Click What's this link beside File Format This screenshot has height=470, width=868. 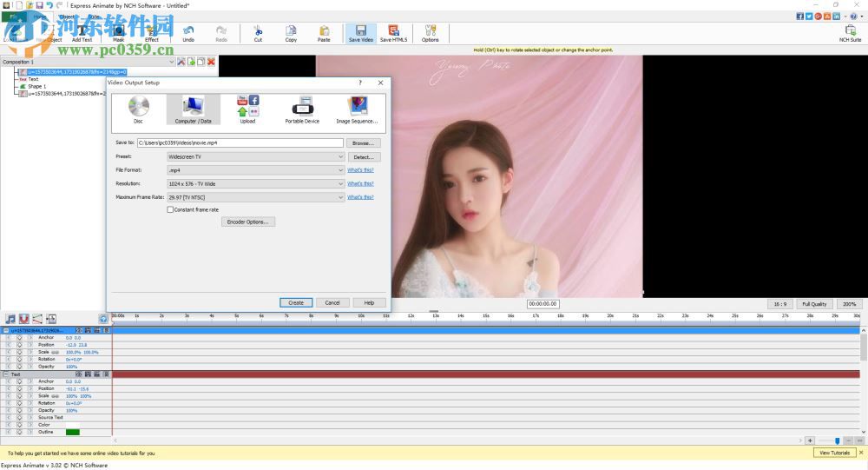tap(360, 170)
